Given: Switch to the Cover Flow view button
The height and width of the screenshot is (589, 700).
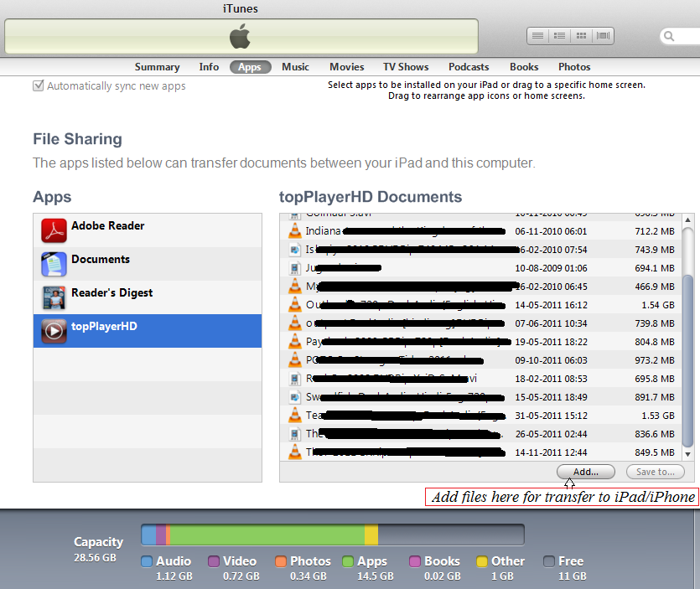Looking at the screenshot, I should pyautogui.click(x=603, y=36).
